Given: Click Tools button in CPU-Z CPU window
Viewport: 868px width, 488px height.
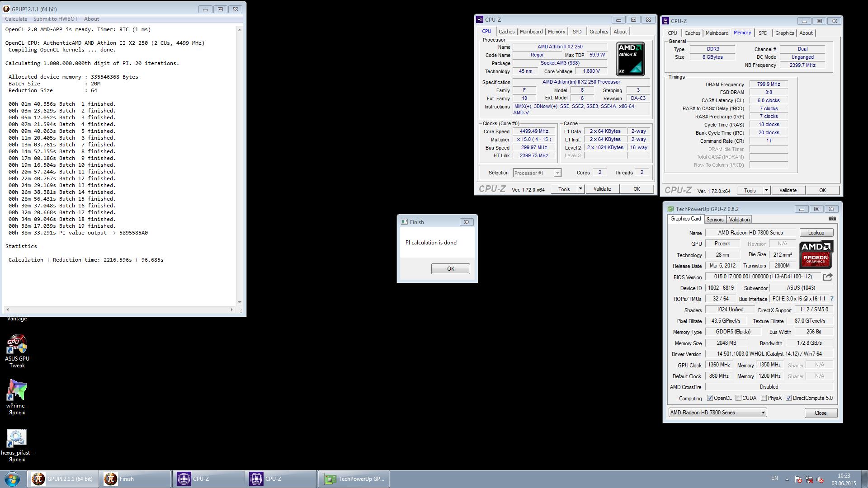Looking at the screenshot, I should 564,189.
